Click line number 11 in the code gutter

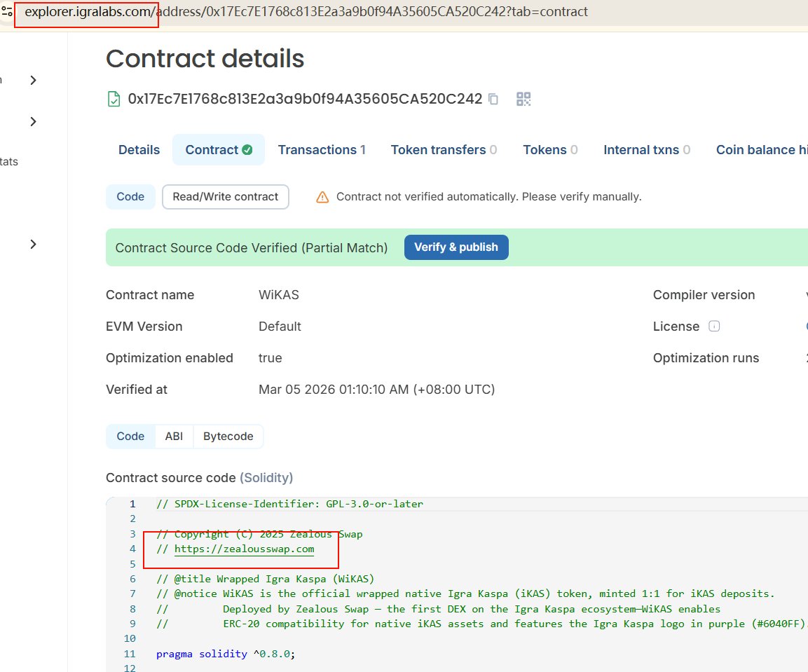[130, 654]
